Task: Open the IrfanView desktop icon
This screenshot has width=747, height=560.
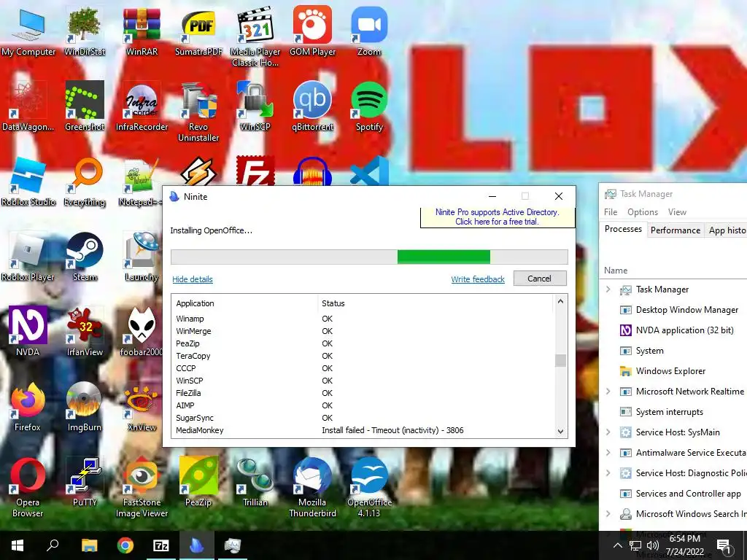Action: 85,332
